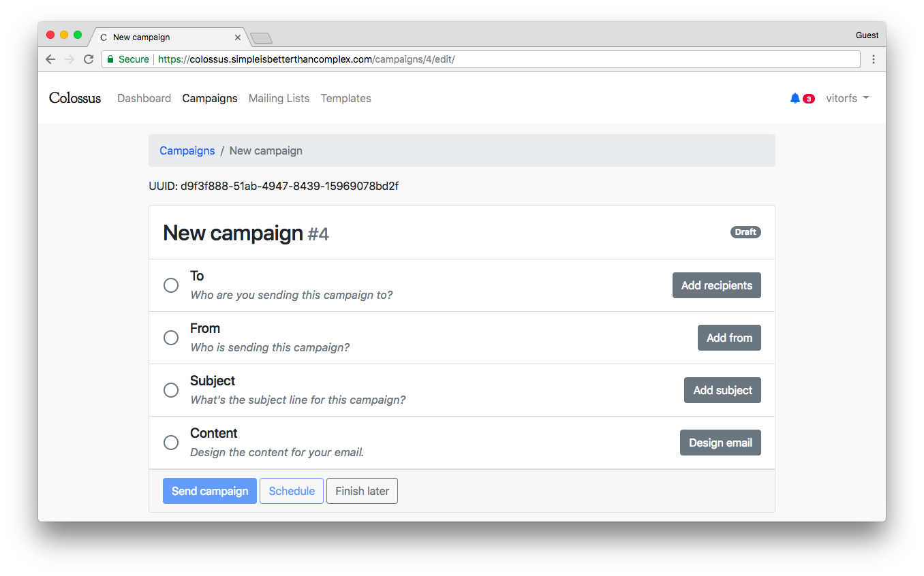
Task: Open a new browser tab
Action: tap(261, 37)
